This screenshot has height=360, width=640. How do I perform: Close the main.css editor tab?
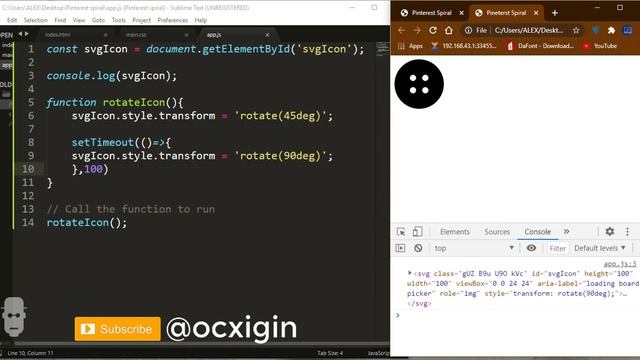186,35
